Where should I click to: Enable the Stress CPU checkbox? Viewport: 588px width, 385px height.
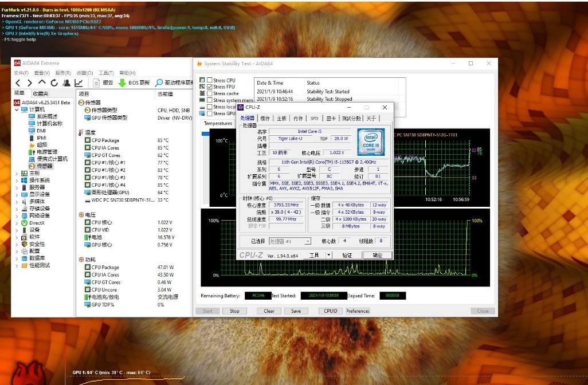pos(210,80)
